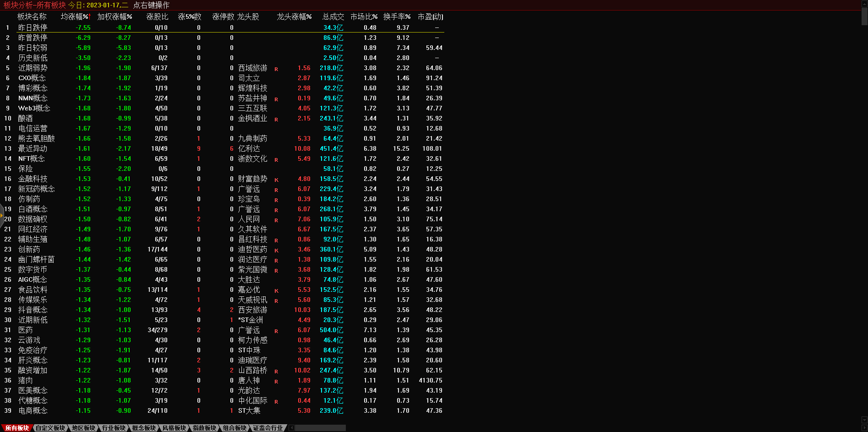Switch to the 行业板块 tab
Image resolution: width=868 pixels, height=432 pixels.
pyautogui.click(x=114, y=428)
